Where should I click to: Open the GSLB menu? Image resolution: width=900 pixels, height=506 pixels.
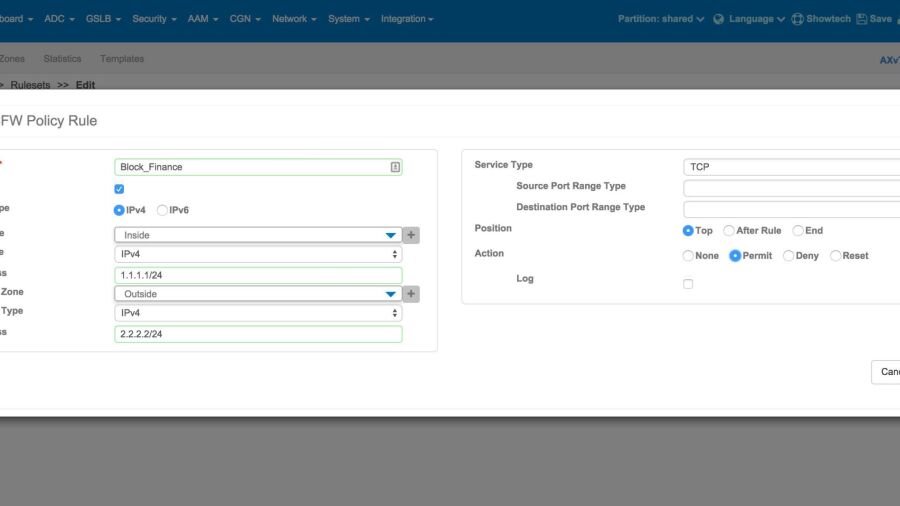tap(103, 19)
